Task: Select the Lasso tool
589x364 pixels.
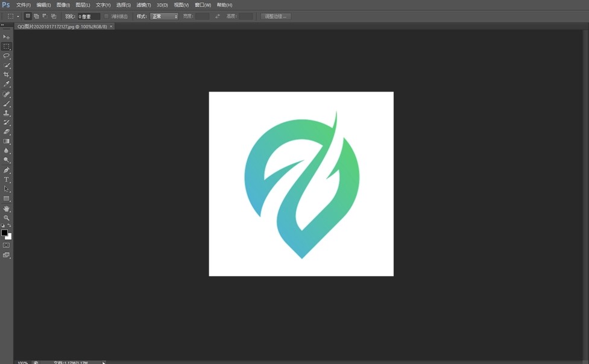Action: [x=6, y=55]
